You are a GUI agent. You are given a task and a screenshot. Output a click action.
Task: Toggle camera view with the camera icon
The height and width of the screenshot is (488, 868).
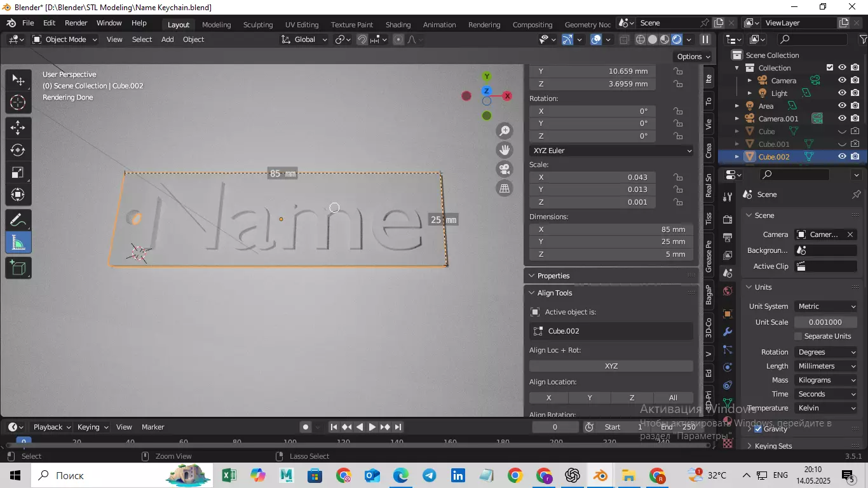point(505,169)
